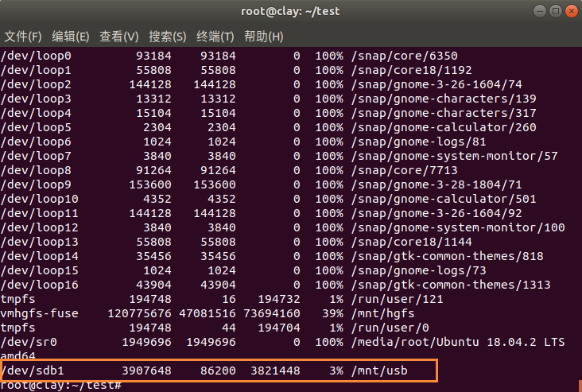The image size is (582, 392).
Task: Click mount path /snap/gnome-system-monitor/57
Action: pyautogui.click(x=454, y=156)
